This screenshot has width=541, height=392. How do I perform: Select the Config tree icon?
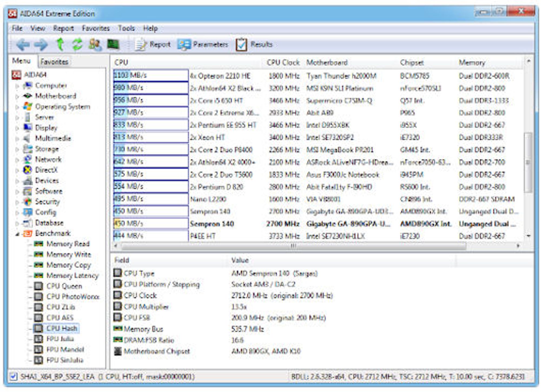pyautogui.click(x=28, y=212)
